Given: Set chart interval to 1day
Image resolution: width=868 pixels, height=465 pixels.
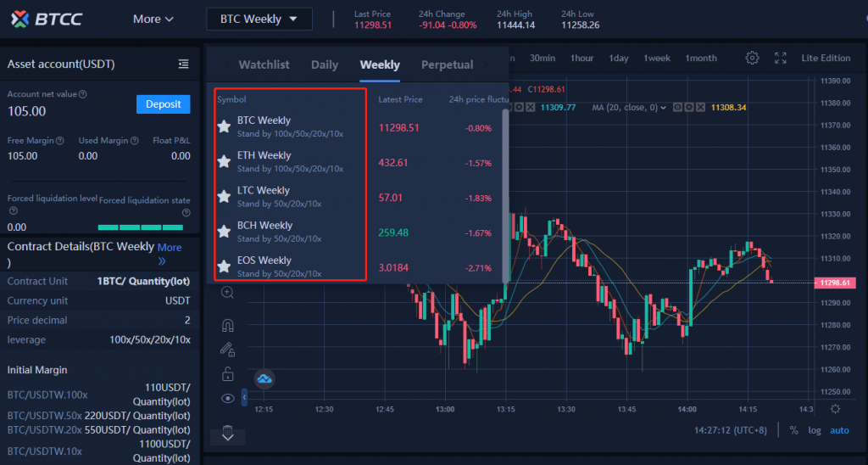Looking at the screenshot, I should point(618,59).
